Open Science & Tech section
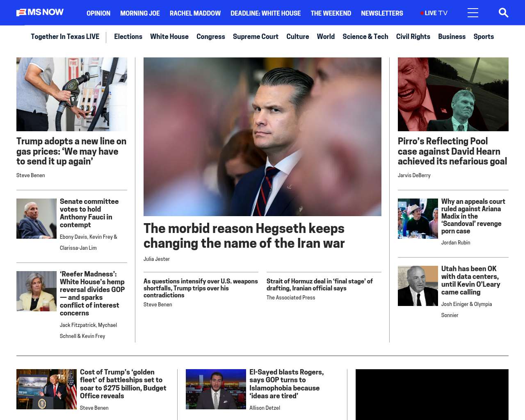Image resolution: width=525 pixels, height=420 pixels. pyautogui.click(x=365, y=37)
